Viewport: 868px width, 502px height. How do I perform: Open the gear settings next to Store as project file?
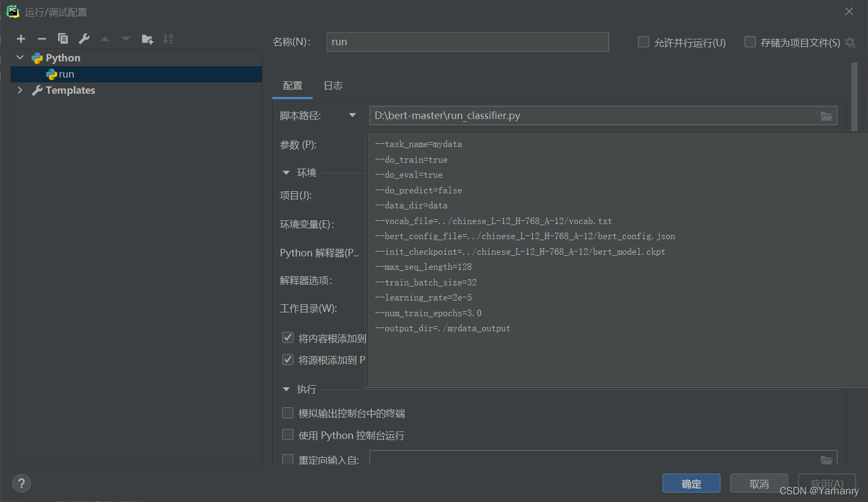850,42
